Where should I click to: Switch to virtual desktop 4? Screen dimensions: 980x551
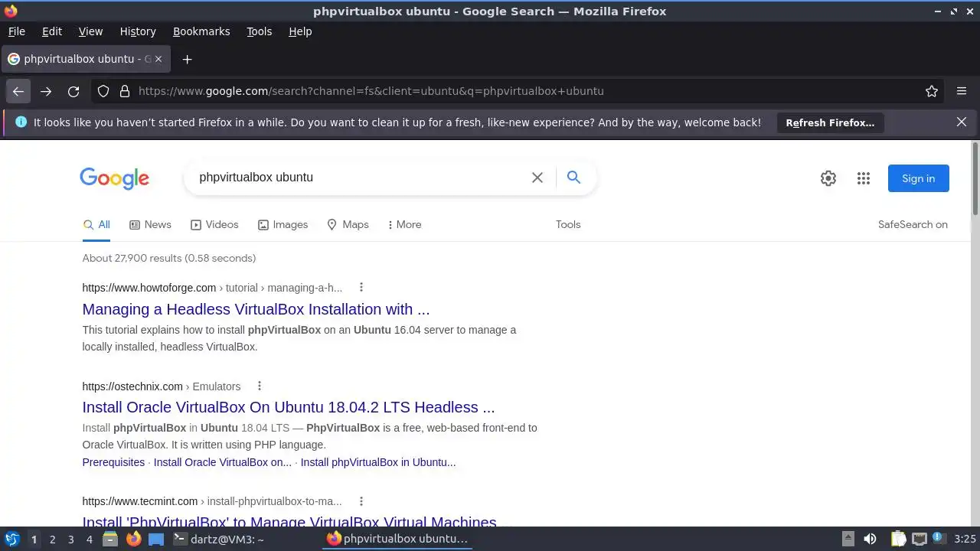89,540
